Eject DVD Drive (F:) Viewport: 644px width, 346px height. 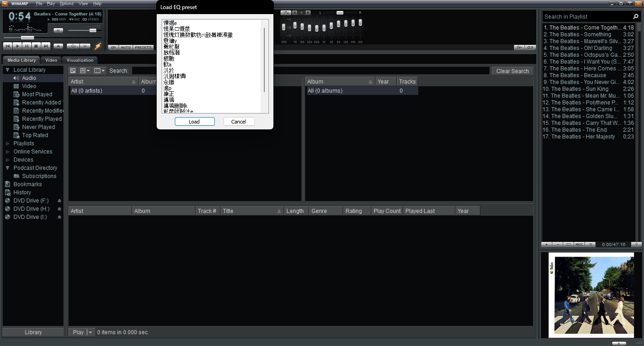[x=59, y=201]
